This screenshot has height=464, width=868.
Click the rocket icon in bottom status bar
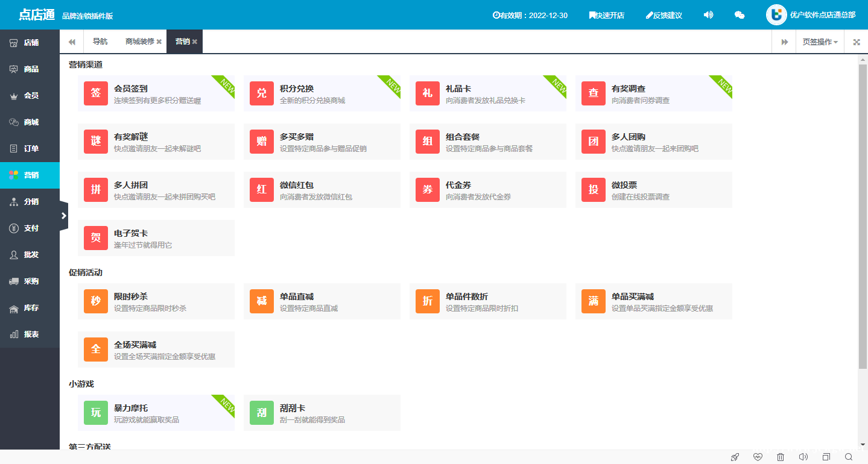point(735,457)
